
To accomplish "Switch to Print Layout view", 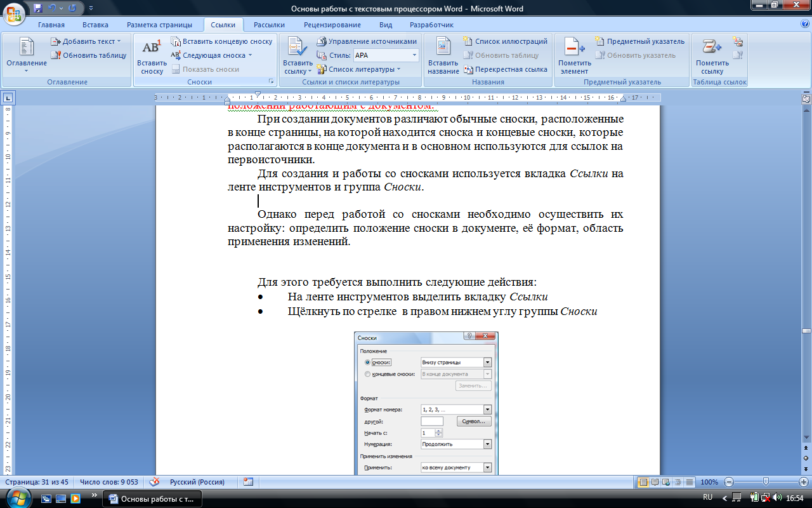I will (643, 482).
